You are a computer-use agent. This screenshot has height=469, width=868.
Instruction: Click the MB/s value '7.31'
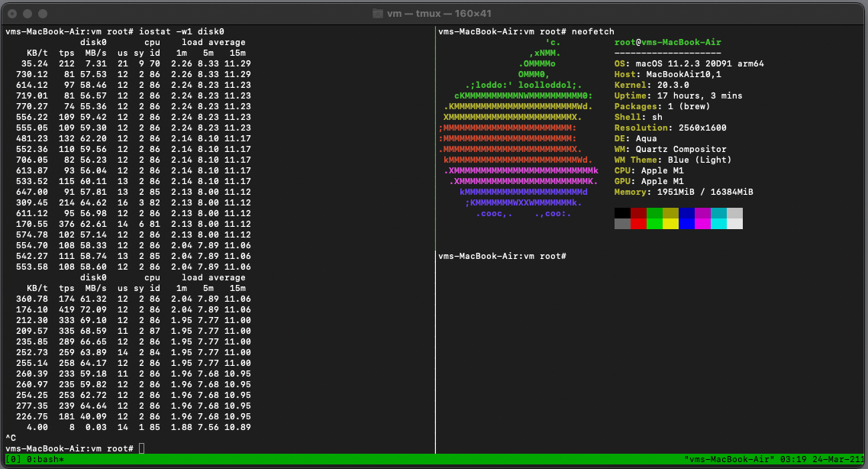95,63
